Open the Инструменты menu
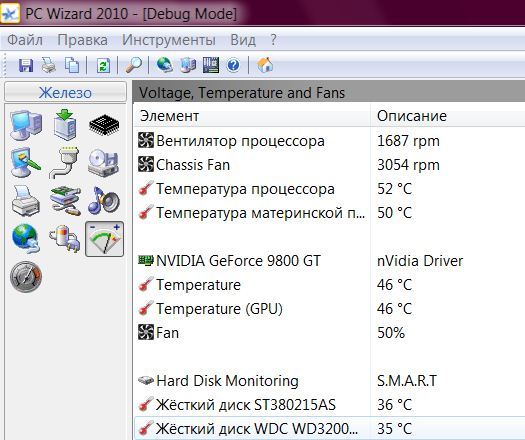The height and width of the screenshot is (440, 525). (169, 40)
